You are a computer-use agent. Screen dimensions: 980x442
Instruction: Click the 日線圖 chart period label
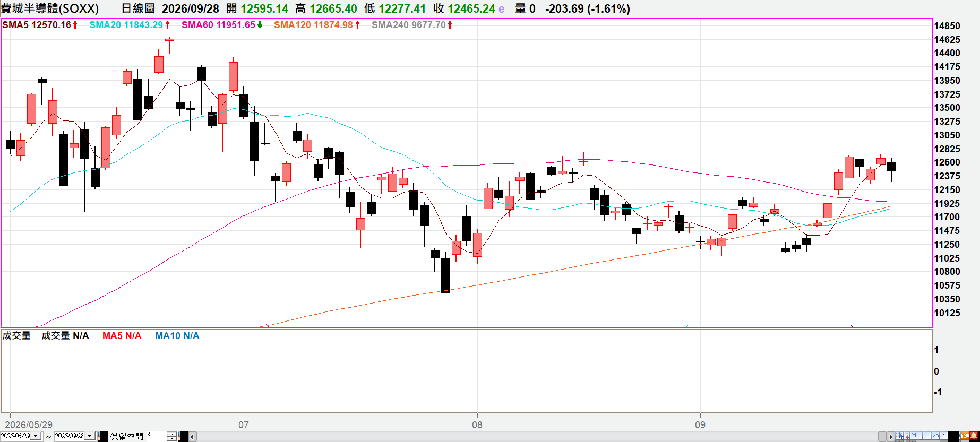[138, 8]
